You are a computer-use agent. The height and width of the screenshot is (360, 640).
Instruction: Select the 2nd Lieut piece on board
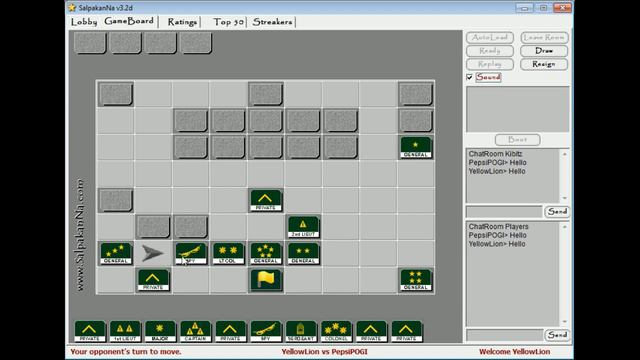pos(303,227)
